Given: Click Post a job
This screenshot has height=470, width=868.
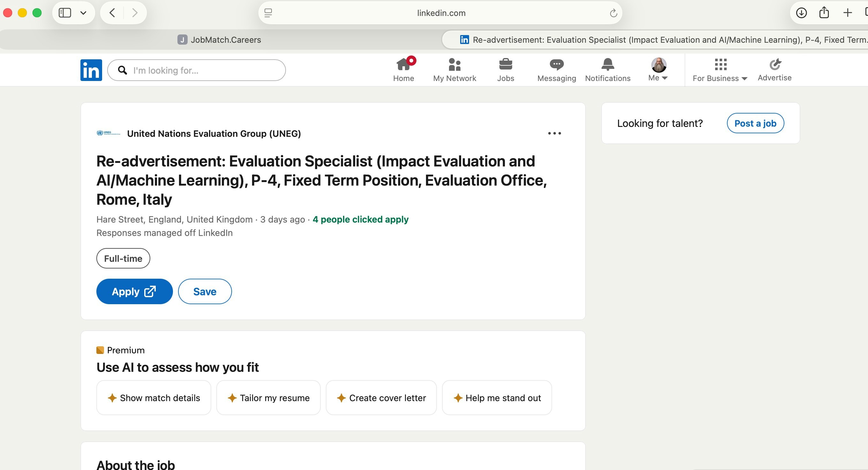Looking at the screenshot, I should (755, 123).
